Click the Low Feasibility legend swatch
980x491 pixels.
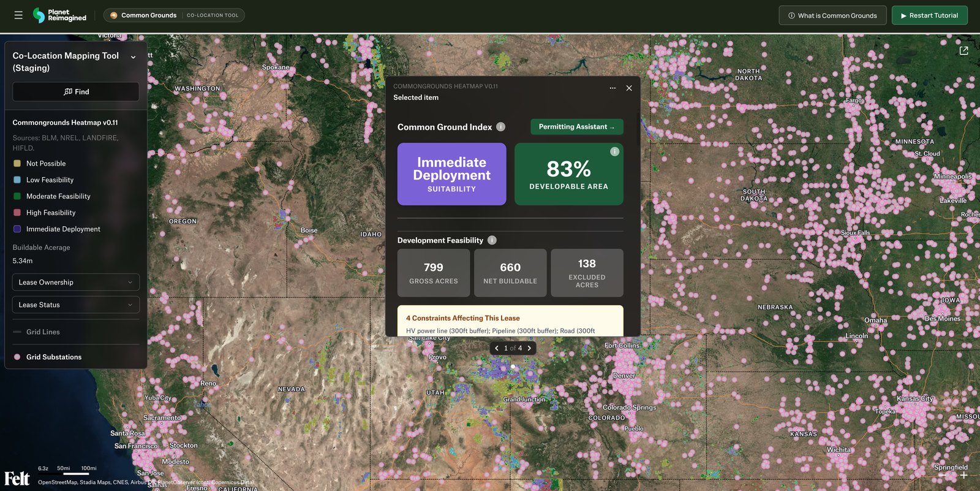17,180
